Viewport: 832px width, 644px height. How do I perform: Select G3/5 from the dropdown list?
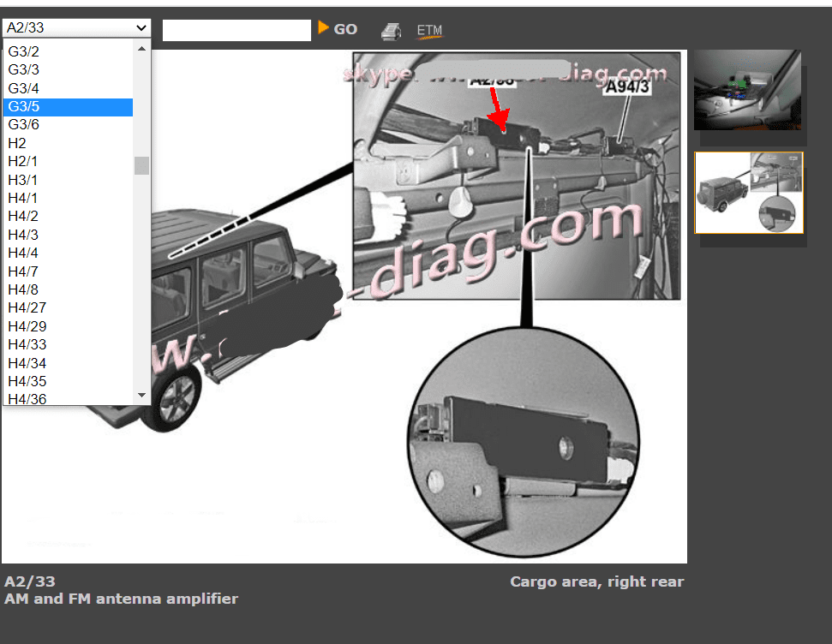(24, 107)
